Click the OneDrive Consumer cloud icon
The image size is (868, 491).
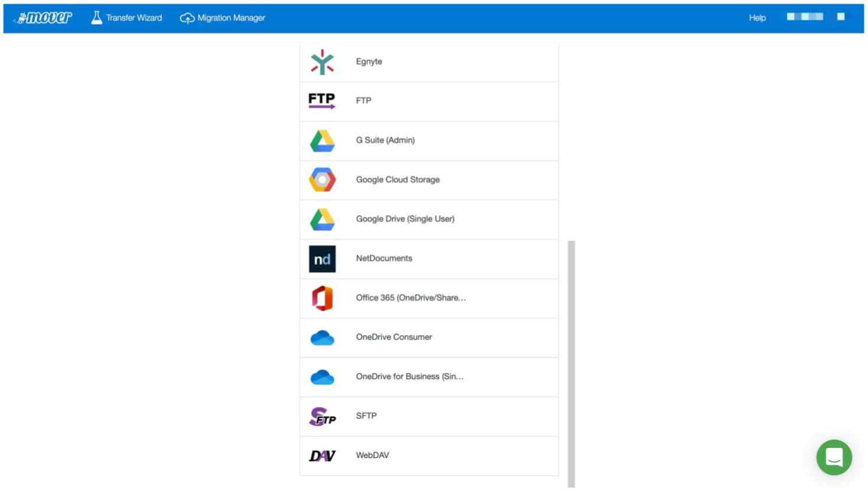tap(322, 338)
